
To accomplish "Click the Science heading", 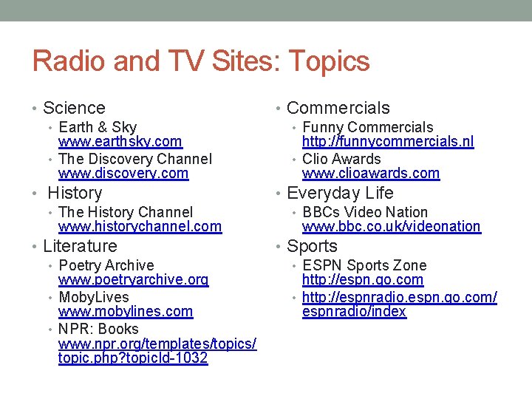I will [75, 108].
